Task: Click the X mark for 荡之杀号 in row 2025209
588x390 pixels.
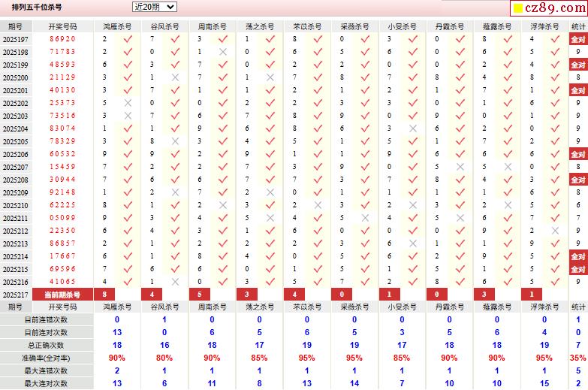Action: pos(270,192)
